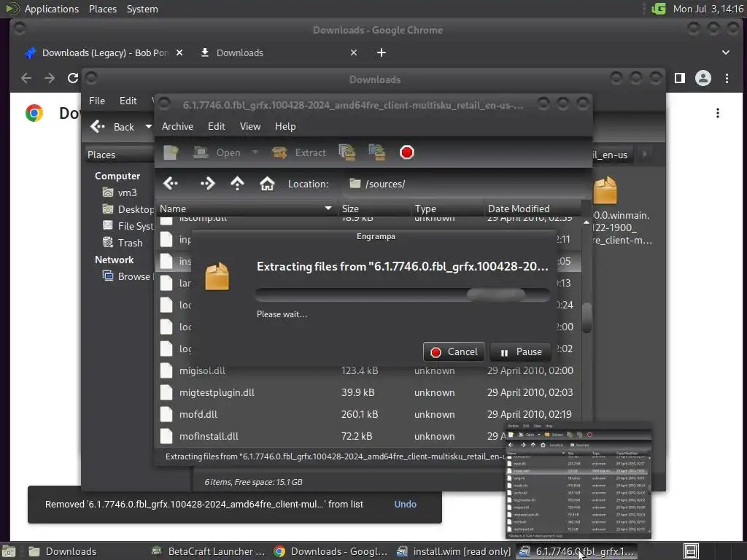
Task: Open Chrome three-dot main menu
Action: (x=727, y=78)
